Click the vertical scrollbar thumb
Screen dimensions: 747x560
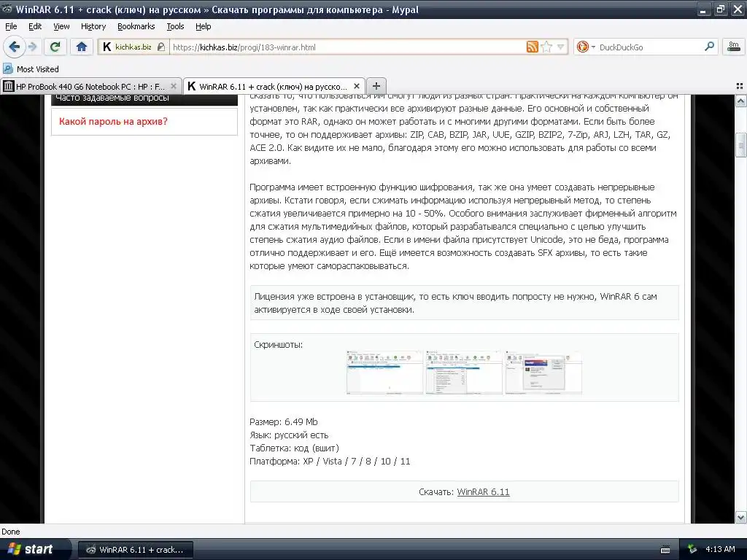[x=740, y=145]
